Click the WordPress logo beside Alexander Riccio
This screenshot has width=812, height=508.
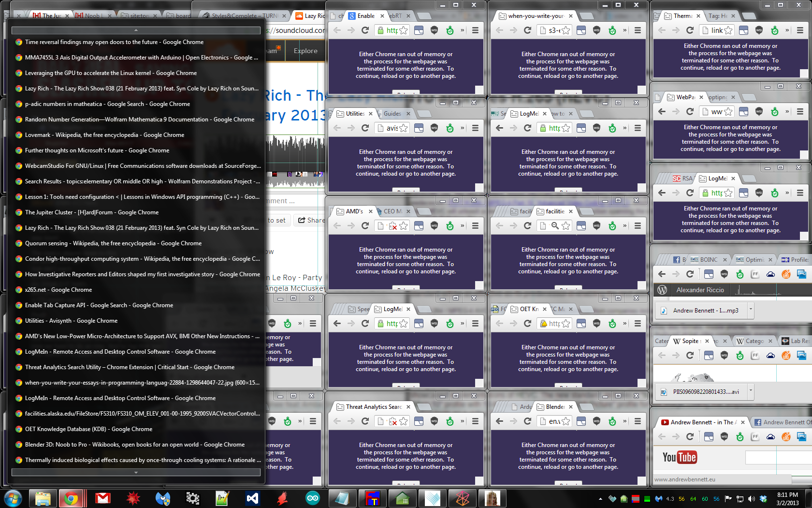coord(662,290)
